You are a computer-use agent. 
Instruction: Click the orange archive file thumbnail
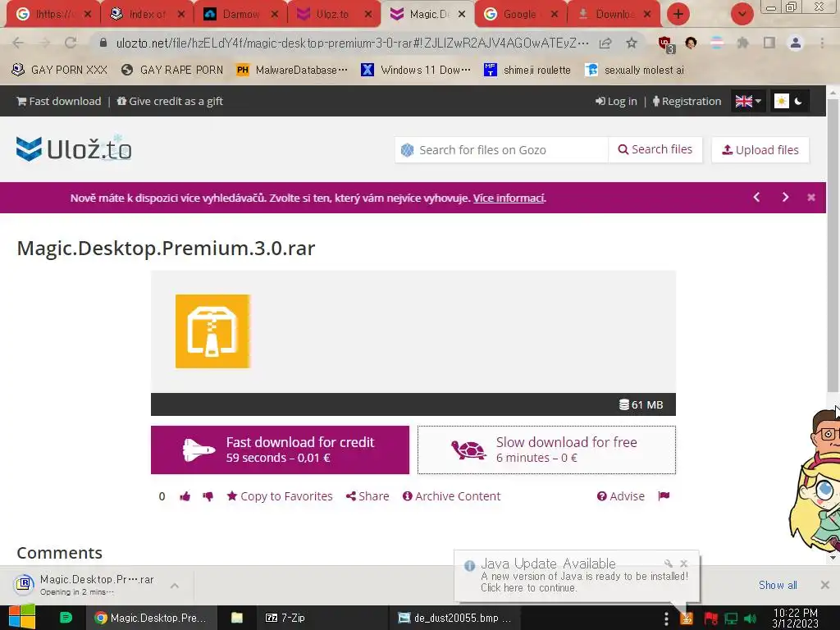(212, 331)
